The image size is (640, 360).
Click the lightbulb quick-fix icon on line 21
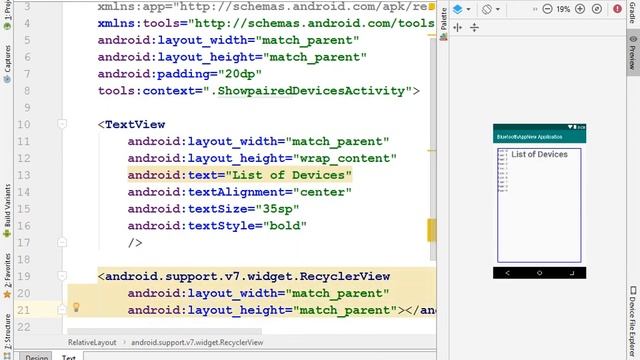click(76, 307)
